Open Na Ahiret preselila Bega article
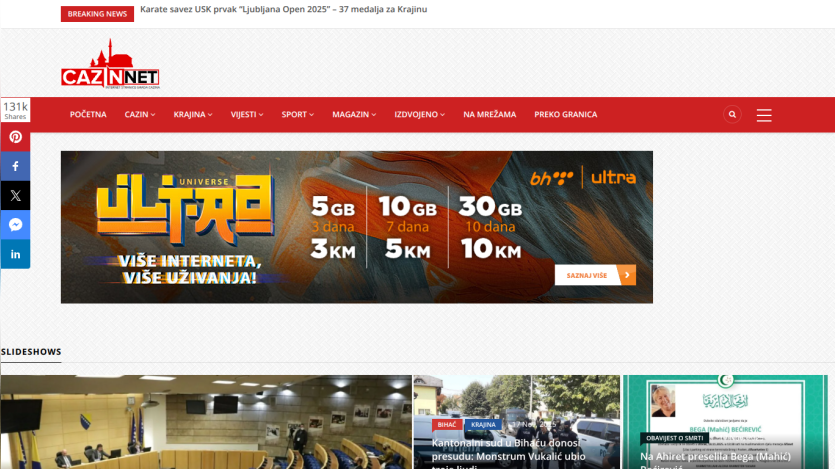Screen dimensions: 835x469 tap(715, 459)
